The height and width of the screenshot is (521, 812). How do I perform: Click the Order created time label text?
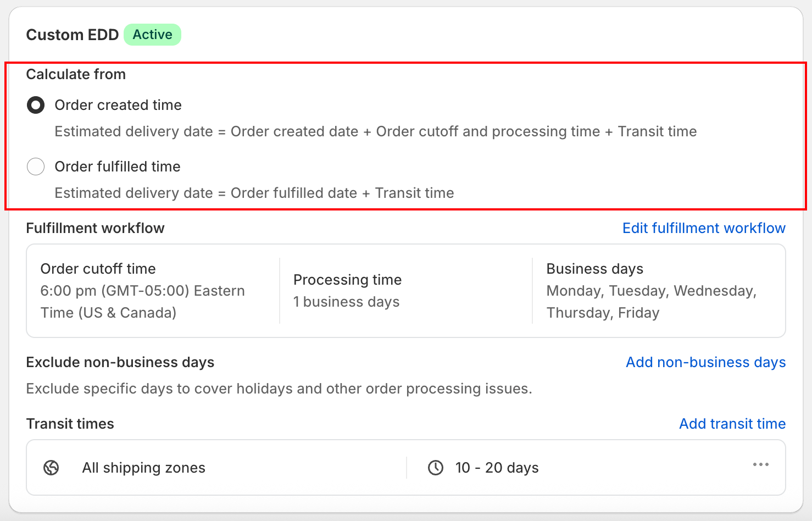tap(118, 105)
